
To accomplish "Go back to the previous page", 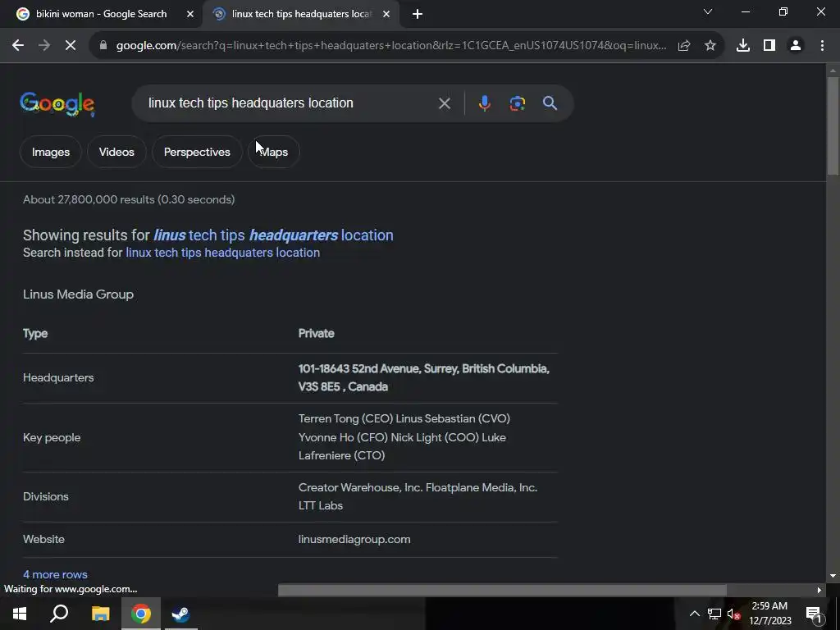I will tap(18, 46).
